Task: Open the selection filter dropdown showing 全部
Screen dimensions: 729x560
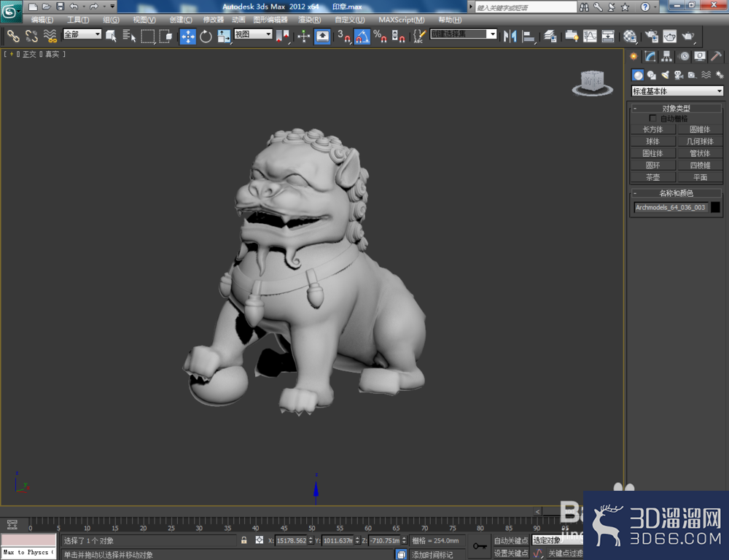Action: tap(82, 34)
